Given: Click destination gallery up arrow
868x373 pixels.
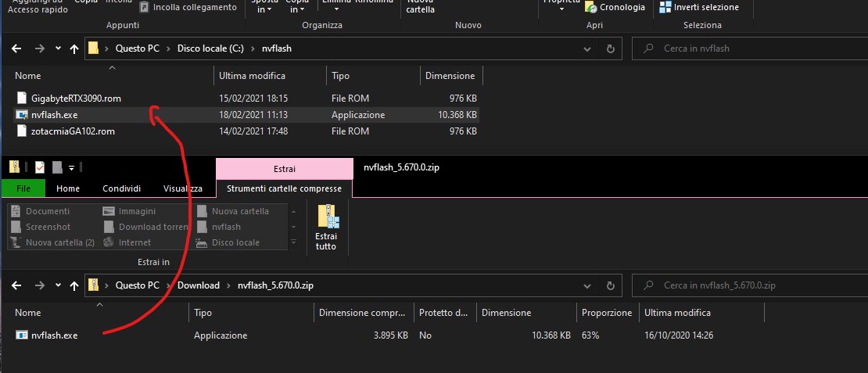Looking at the screenshot, I should coord(294,211).
